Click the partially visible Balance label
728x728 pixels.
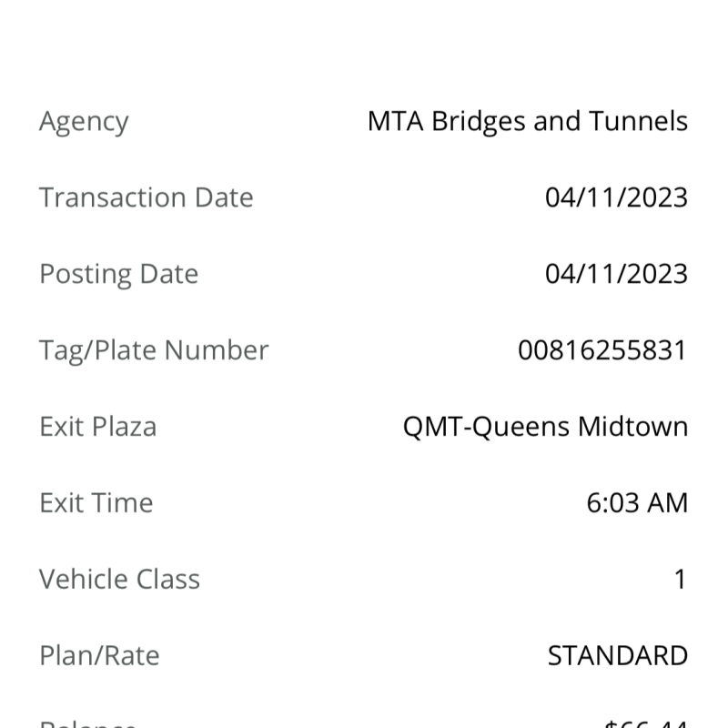[x=87, y=723]
